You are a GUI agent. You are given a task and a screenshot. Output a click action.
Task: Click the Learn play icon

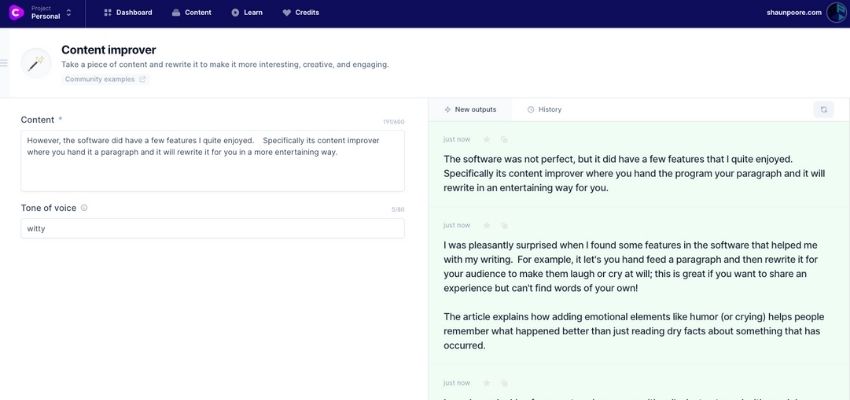tap(235, 12)
